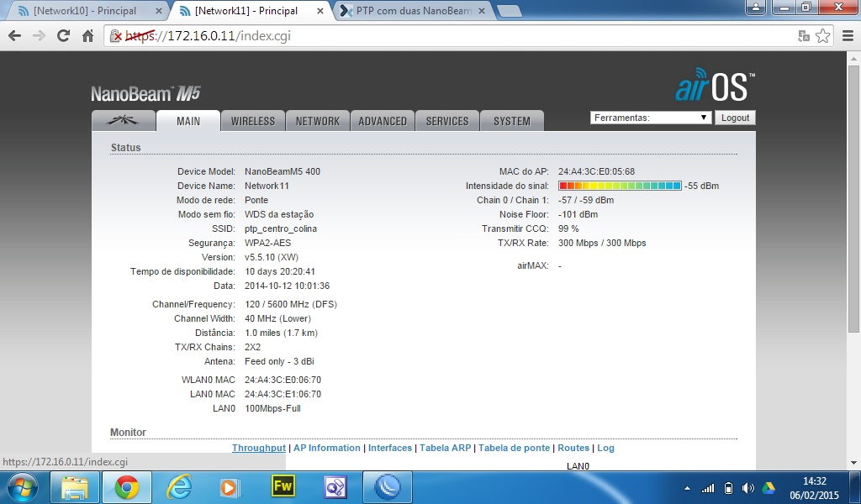
Task: Bookmark this page with the star
Action: 822,36
